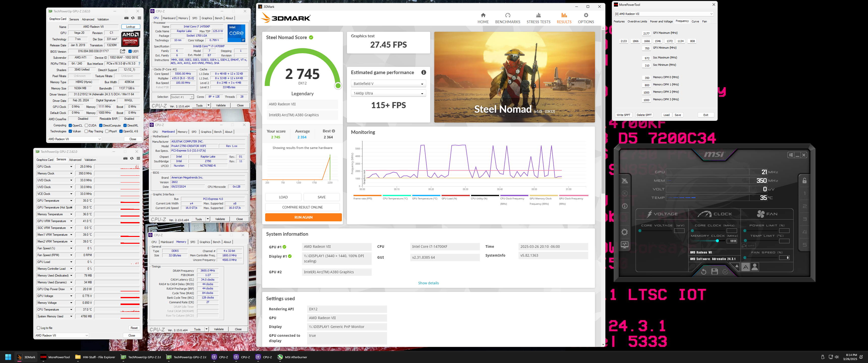The height and width of the screenshot is (363, 868).
Task: Click the Core Clock slider in Afterburner
Action: tap(708, 231)
